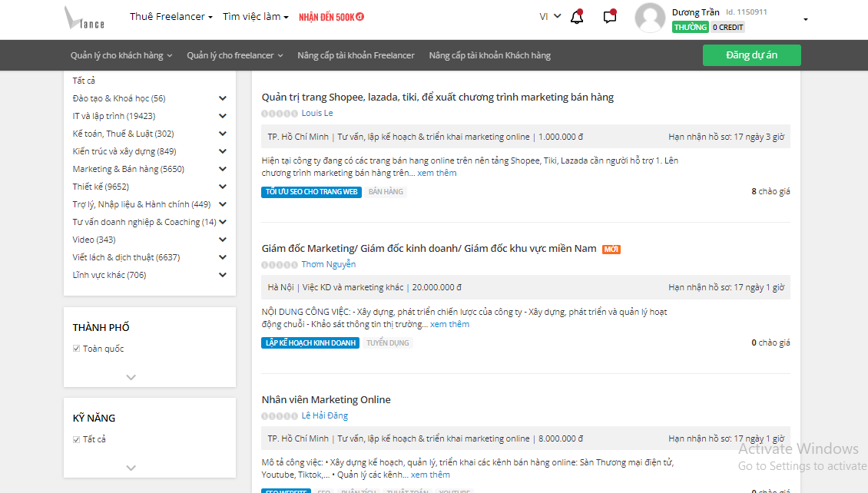Open the VI language dropdown
868x493 pixels.
coord(549,16)
